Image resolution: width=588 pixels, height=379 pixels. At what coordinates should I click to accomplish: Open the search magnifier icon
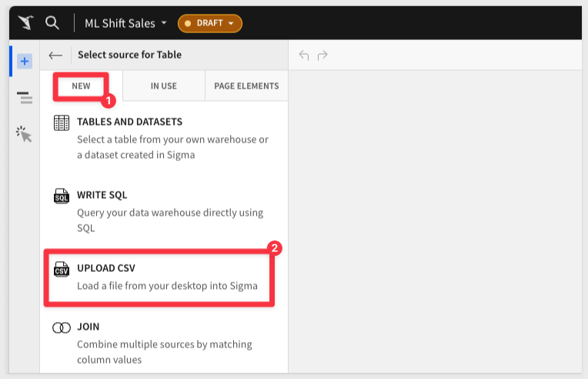[52, 22]
